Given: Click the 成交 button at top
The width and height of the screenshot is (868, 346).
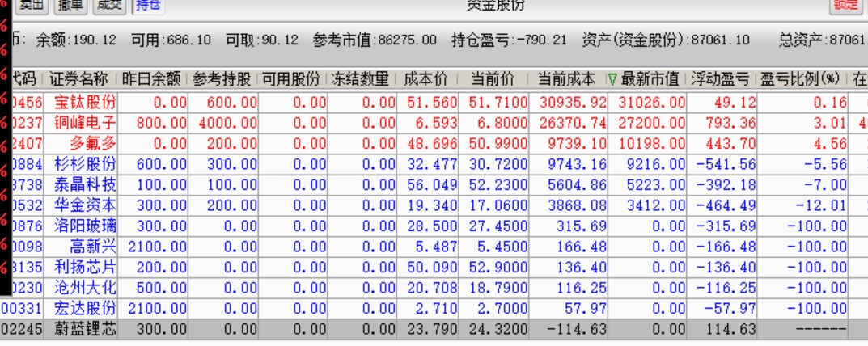Looking at the screenshot, I should [109, 5].
